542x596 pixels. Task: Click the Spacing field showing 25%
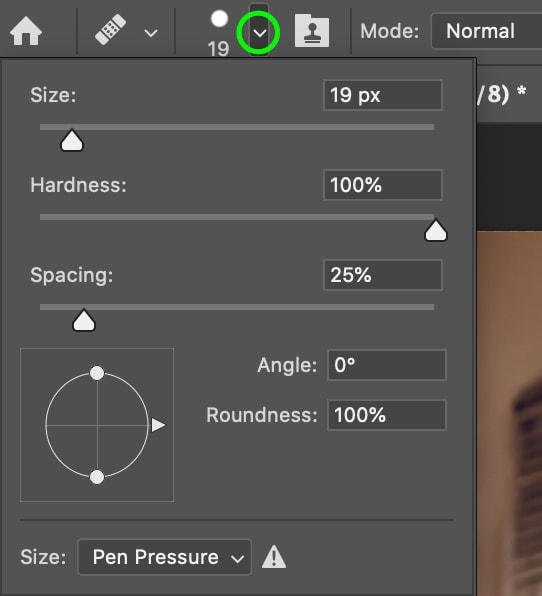[383, 275]
